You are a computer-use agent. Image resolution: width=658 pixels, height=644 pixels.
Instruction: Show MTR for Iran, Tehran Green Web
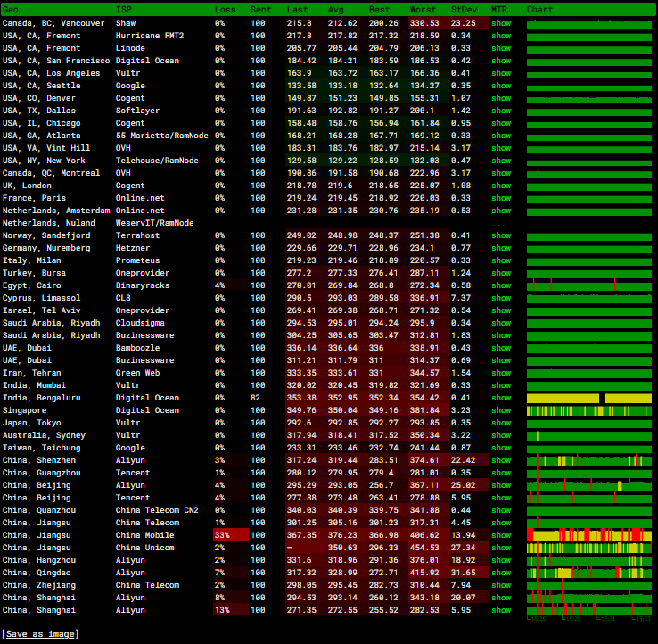coord(501,373)
